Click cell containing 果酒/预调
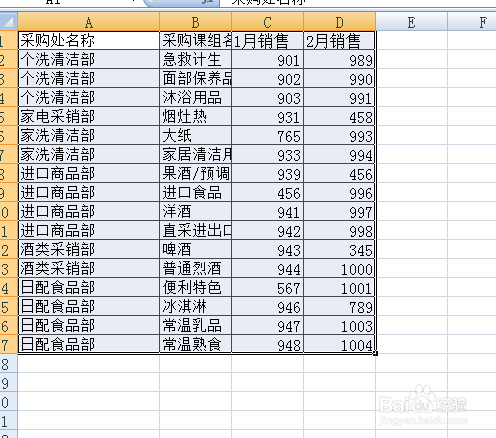Image resolution: width=496 pixels, height=438 pixels. tap(196, 174)
